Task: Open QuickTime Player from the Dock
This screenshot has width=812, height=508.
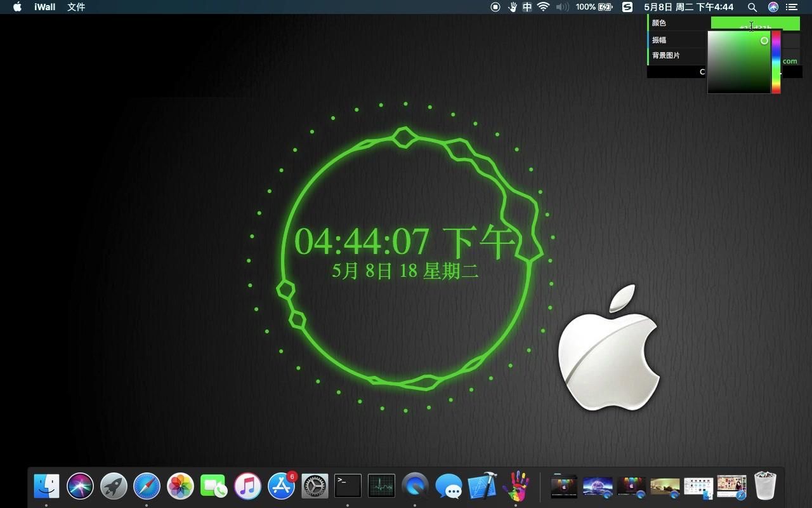Action: (x=414, y=486)
